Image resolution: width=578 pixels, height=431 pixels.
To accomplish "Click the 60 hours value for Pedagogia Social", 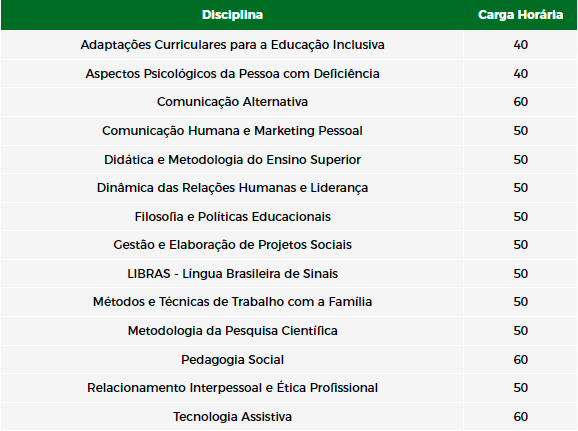I will (520, 359).
